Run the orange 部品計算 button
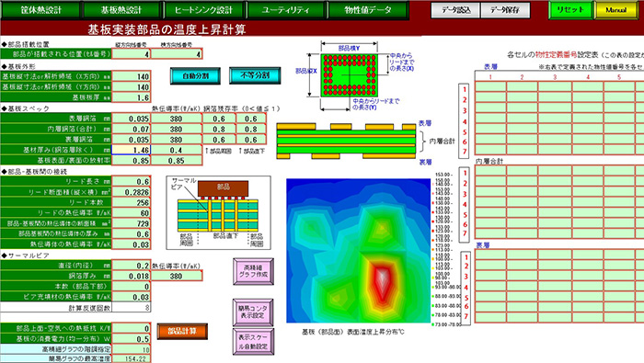Image resolution: width=644 pixels, height=363 pixels. pos(182,332)
